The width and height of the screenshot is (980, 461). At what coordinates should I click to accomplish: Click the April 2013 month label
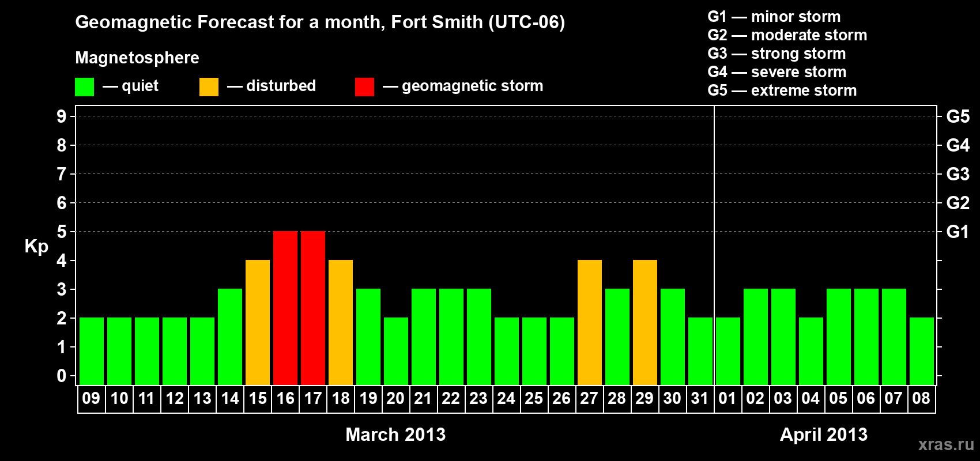coord(824,434)
